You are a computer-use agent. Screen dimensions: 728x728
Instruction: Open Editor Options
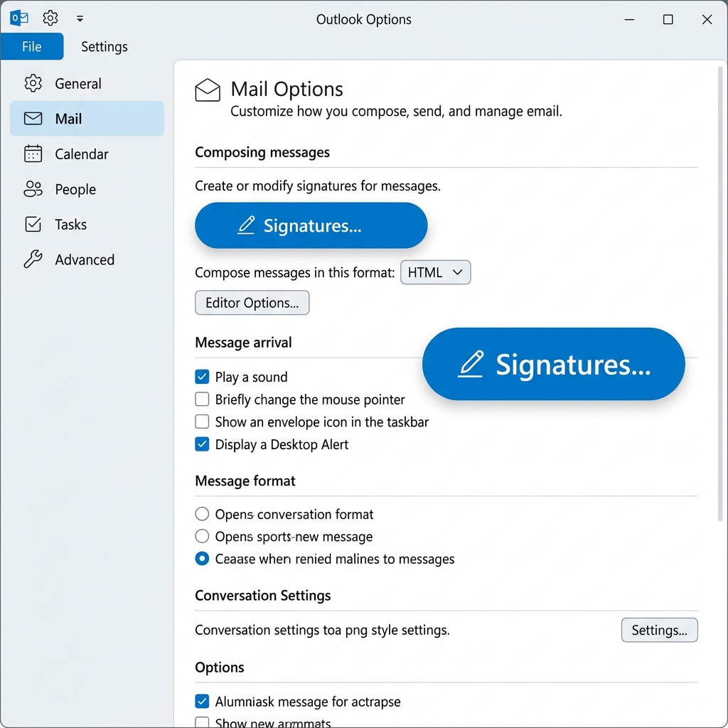tap(252, 302)
